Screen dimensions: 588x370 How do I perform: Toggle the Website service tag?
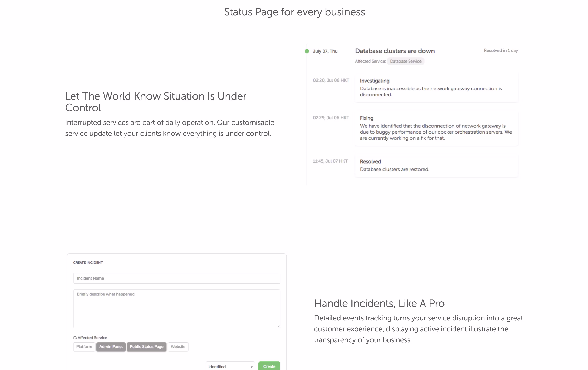pos(178,347)
